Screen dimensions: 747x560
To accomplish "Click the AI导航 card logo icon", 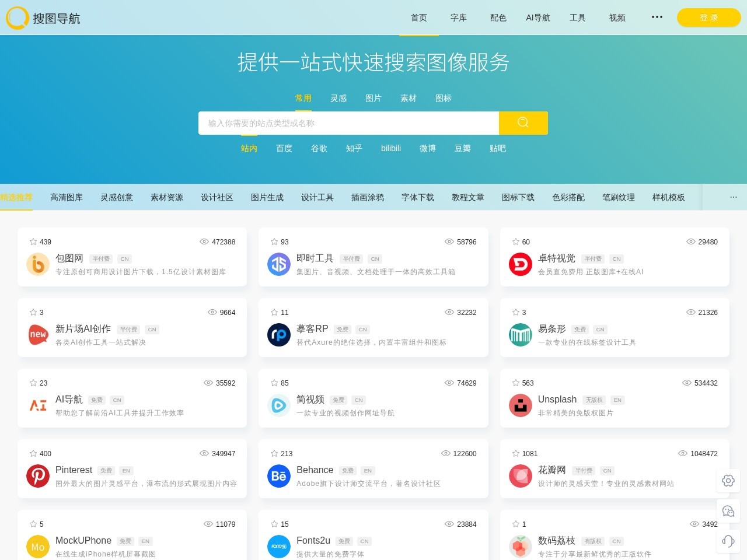I will (x=38, y=405).
